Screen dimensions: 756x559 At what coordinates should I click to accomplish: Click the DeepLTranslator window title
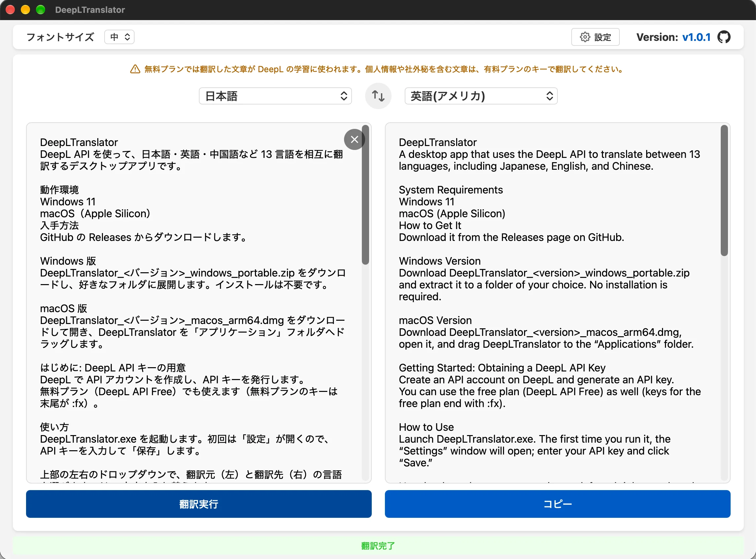coord(90,10)
